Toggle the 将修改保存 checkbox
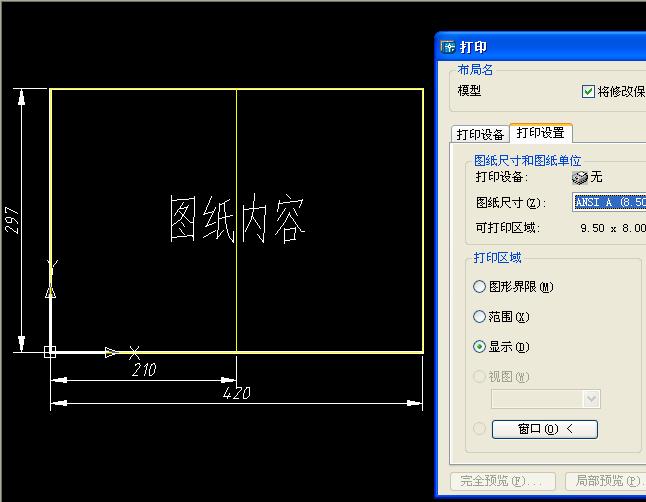 [x=588, y=91]
